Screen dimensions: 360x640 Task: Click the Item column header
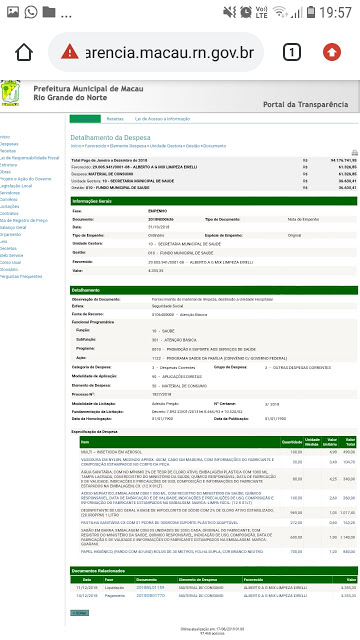(x=180, y=442)
